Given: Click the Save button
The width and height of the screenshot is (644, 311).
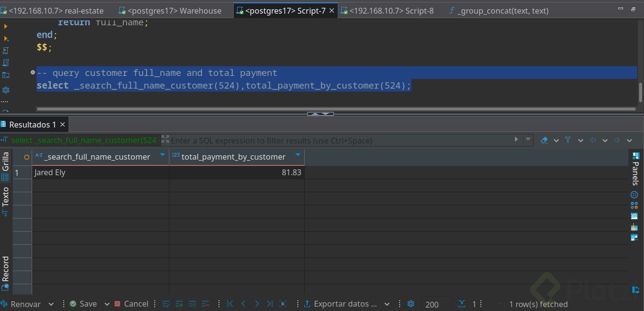Looking at the screenshot, I should click(x=83, y=304).
